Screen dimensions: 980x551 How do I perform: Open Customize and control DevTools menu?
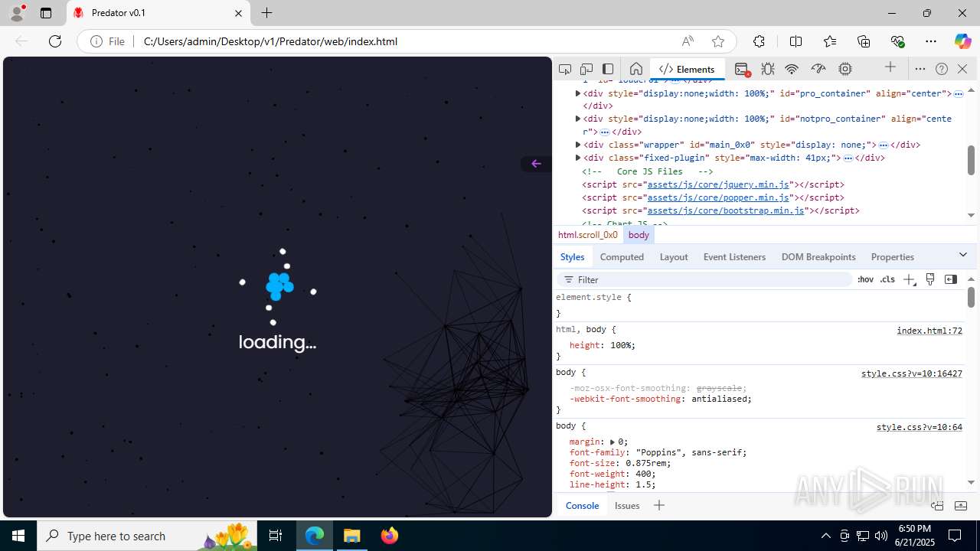920,69
